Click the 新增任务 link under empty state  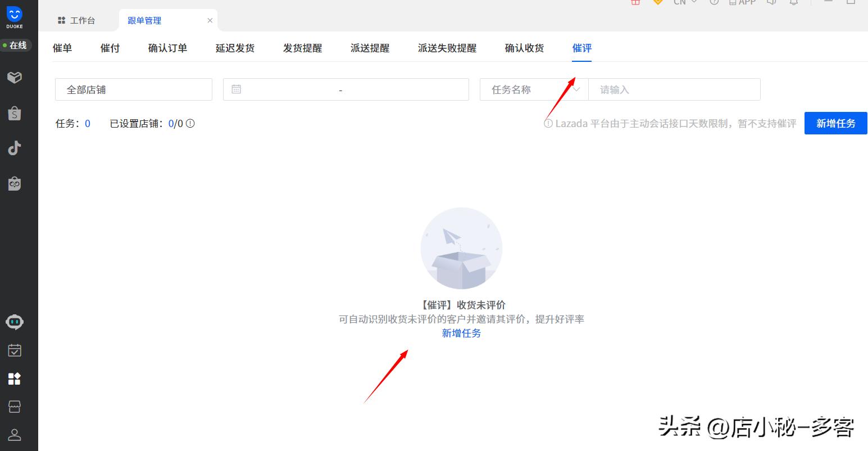click(x=461, y=333)
